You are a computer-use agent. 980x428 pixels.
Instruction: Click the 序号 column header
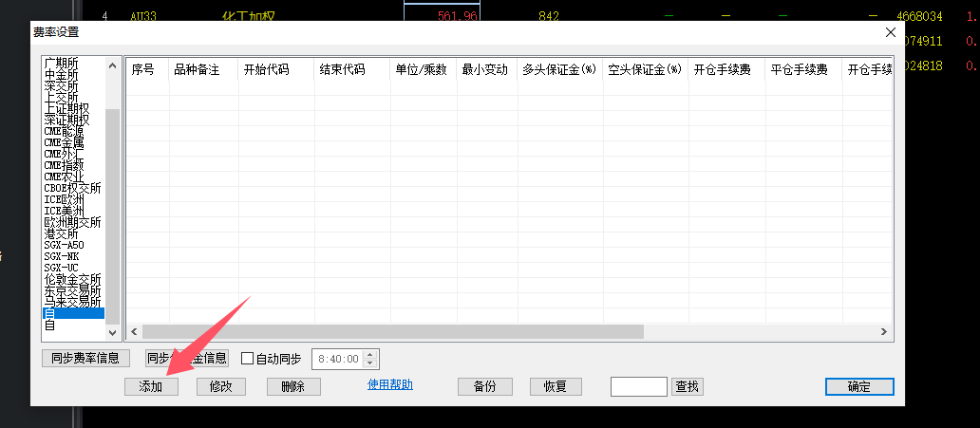tap(147, 70)
